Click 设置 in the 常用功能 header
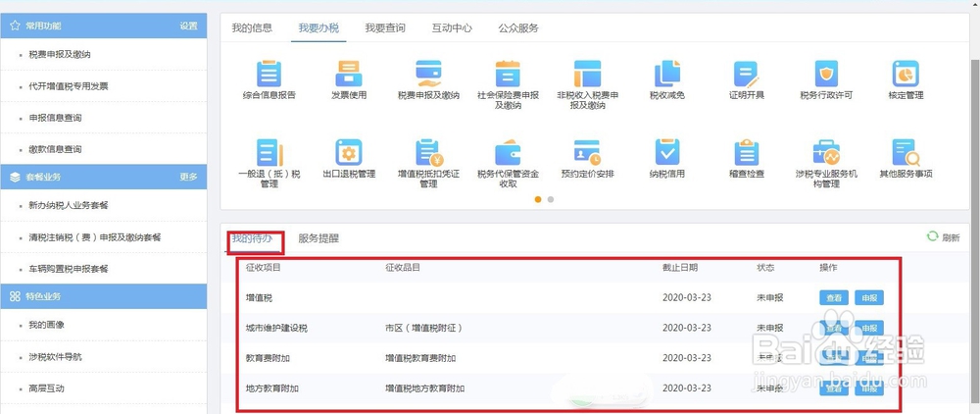 click(189, 26)
